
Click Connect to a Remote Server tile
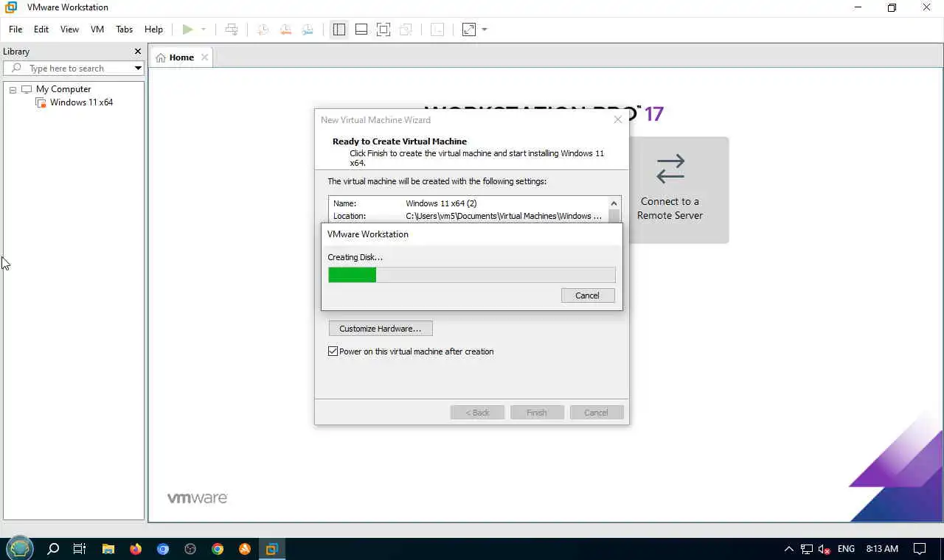[x=670, y=190]
